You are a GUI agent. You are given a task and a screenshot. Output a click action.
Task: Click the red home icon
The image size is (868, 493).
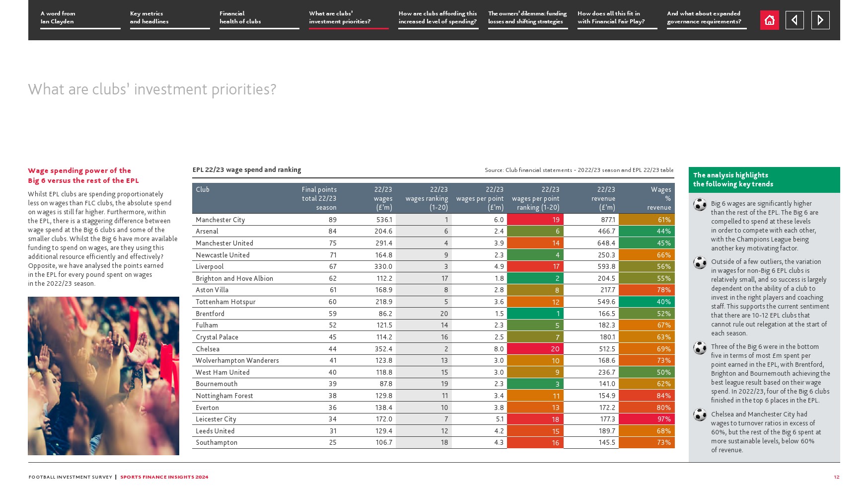(x=769, y=20)
